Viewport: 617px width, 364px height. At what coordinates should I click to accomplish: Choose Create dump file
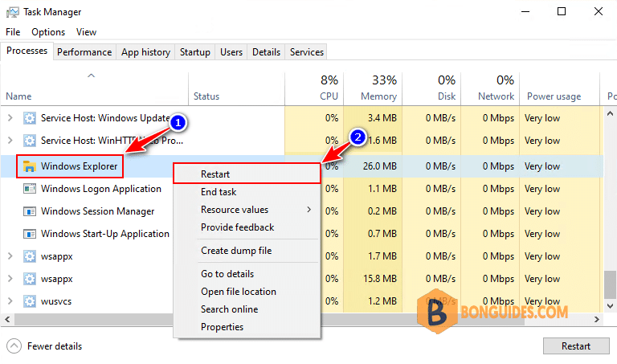coord(247,251)
